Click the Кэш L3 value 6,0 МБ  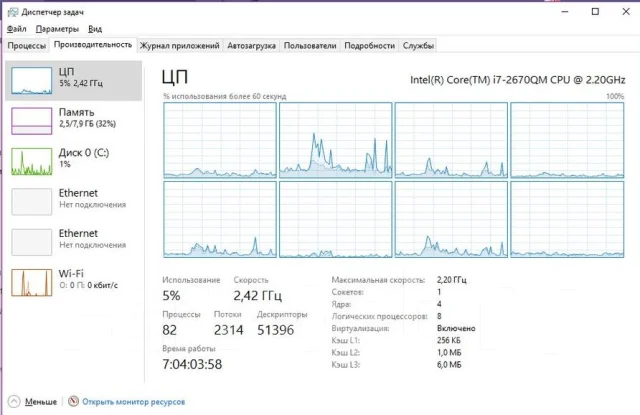(x=449, y=365)
